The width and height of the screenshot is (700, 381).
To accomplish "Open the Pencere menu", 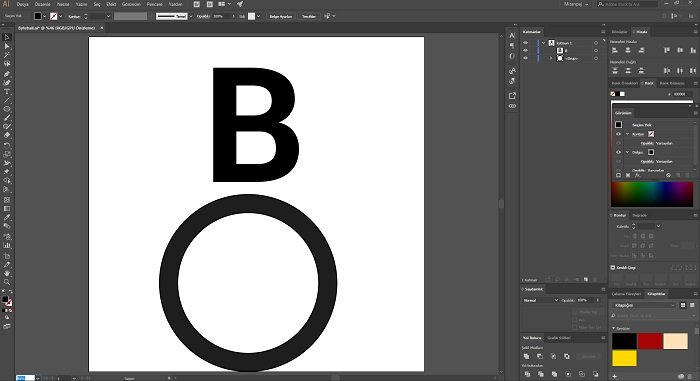I will [155, 4].
